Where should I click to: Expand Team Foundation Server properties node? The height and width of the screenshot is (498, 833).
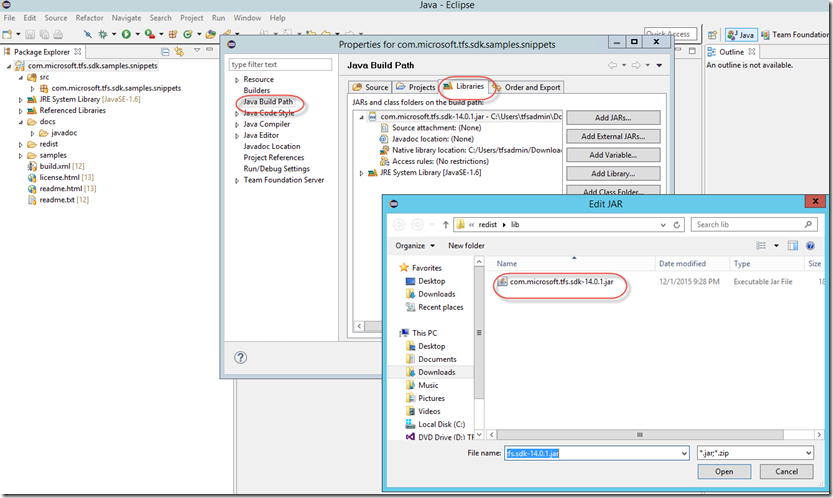point(237,181)
